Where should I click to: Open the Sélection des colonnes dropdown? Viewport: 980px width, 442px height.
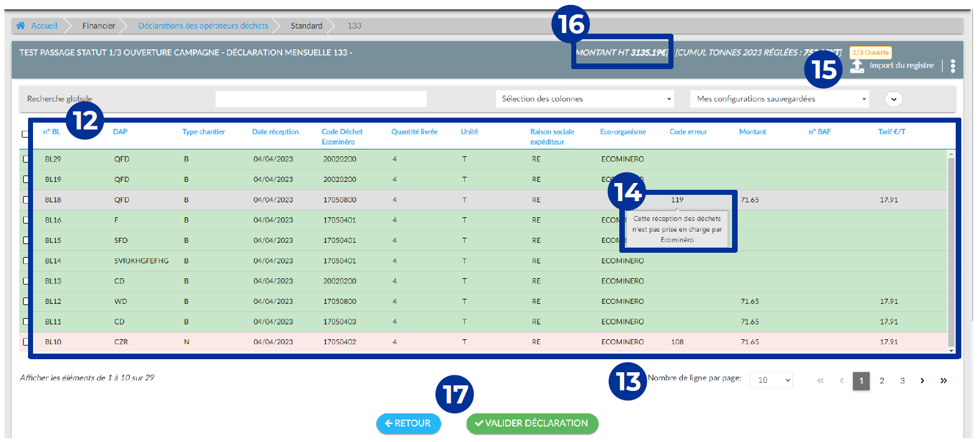click(586, 99)
